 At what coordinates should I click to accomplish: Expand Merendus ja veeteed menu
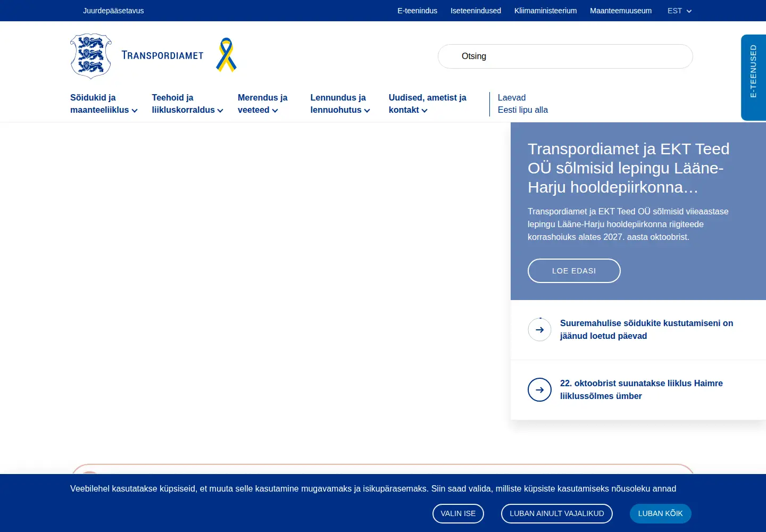(262, 104)
